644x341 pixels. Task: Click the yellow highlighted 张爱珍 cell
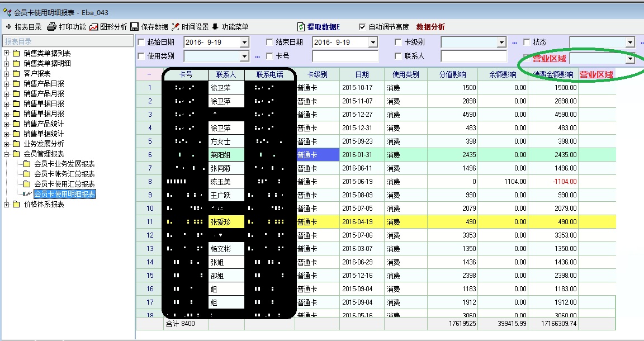pyautogui.click(x=226, y=222)
